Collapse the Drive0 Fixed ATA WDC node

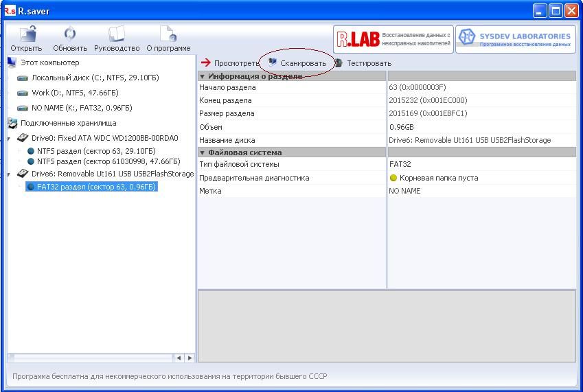pyautogui.click(x=10, y=138)
